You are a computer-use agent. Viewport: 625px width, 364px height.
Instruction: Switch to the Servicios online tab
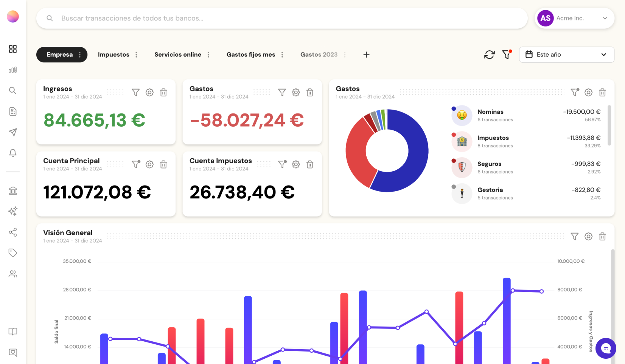click(x=177, y=54)
